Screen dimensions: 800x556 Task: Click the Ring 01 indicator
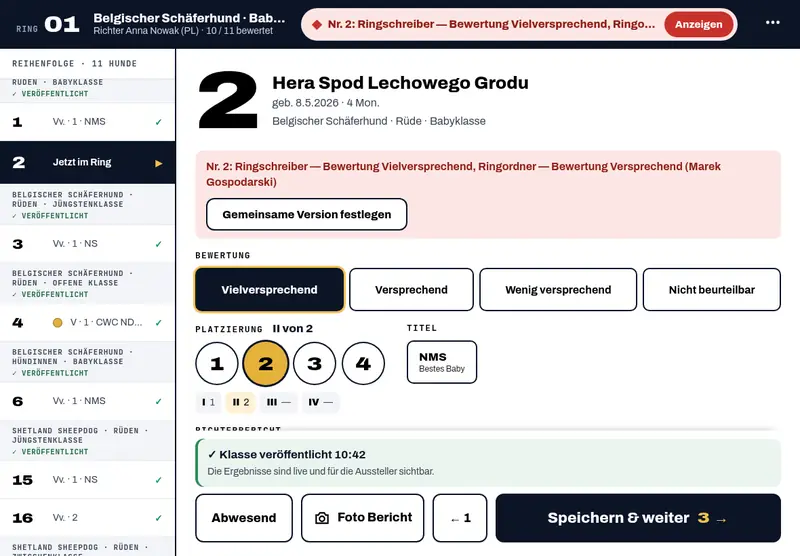[48, 24]
